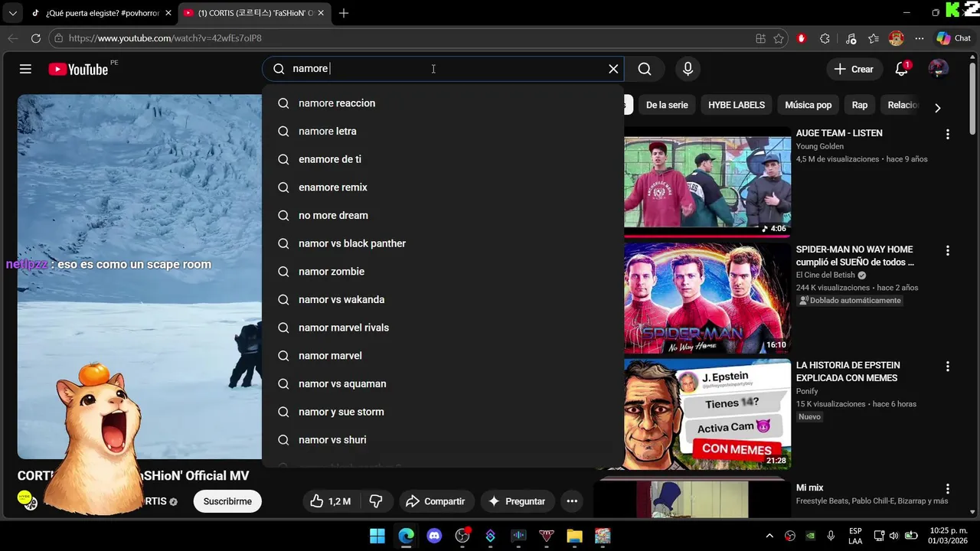Open the 'Mi mix' title link

(809, 487)
